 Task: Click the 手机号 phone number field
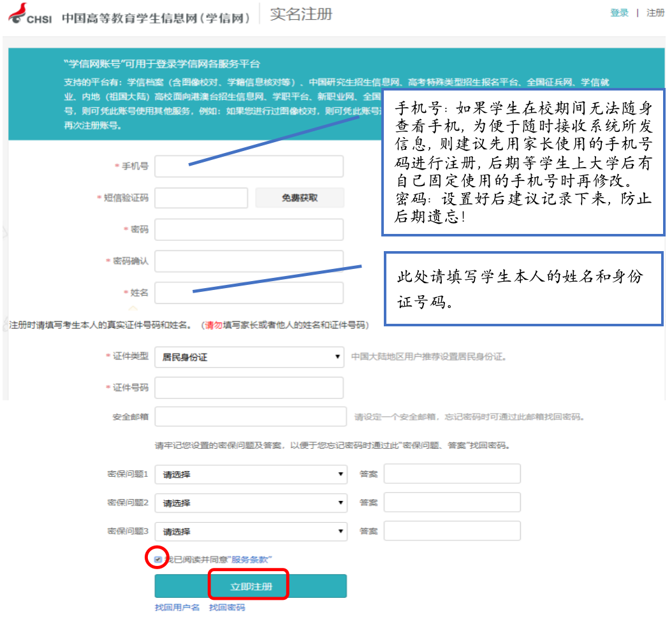pos(249,166)
